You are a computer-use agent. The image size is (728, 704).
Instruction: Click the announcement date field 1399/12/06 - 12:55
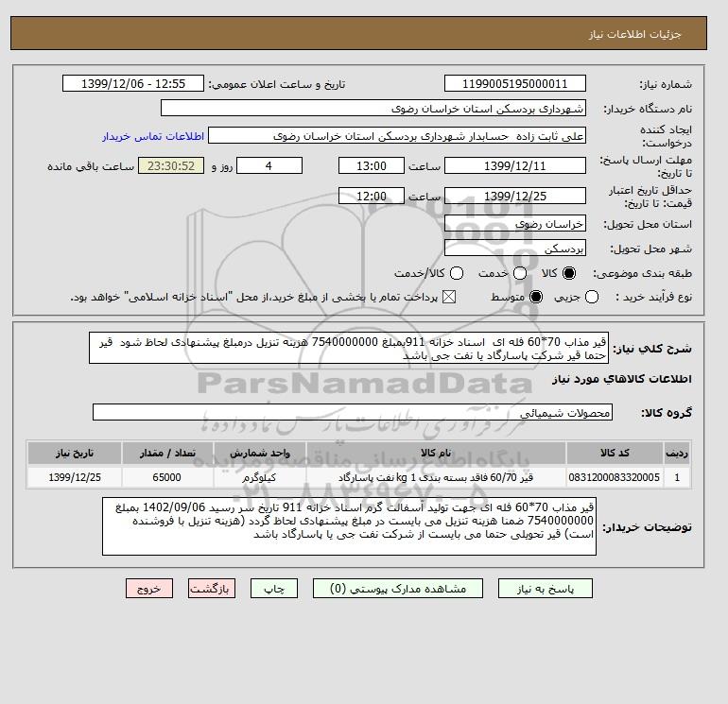click(133, 83)
